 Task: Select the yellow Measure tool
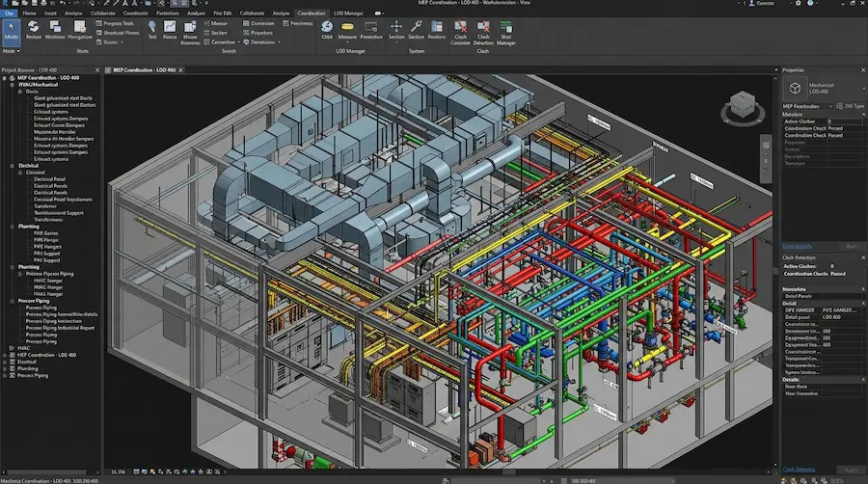click(347, 31)
